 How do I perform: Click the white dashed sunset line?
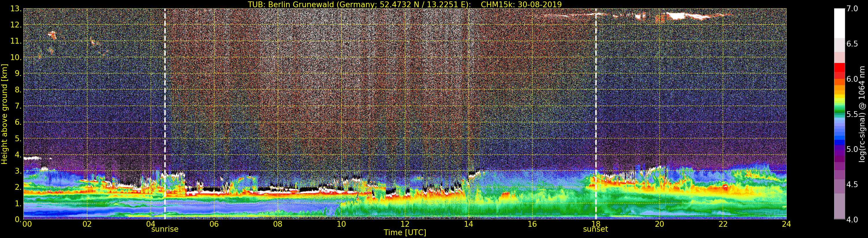click(596, 114)
